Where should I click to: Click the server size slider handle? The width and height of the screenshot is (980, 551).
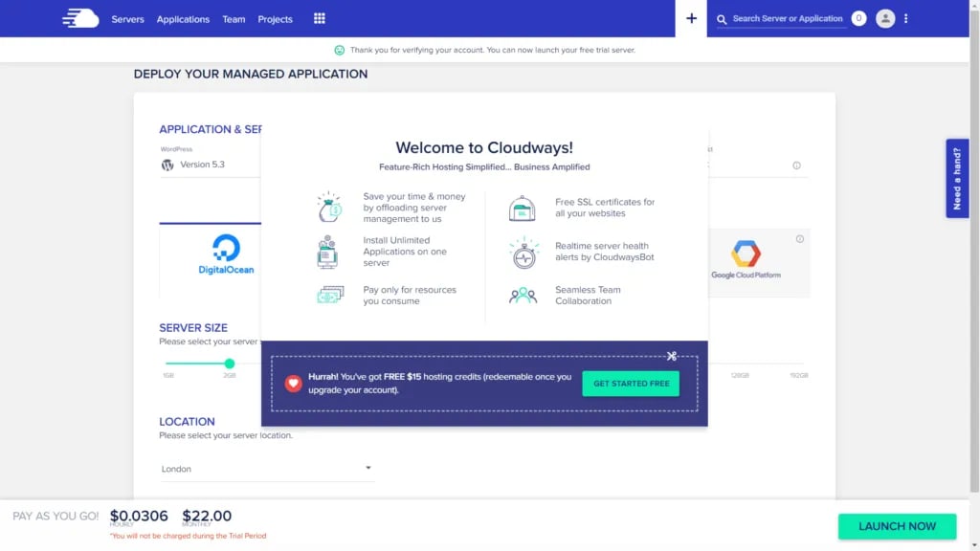[x=230, y=363]
